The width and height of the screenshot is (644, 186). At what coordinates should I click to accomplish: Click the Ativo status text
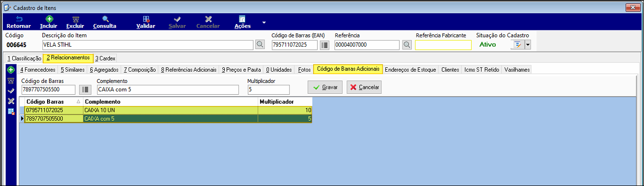coord(487,45)
